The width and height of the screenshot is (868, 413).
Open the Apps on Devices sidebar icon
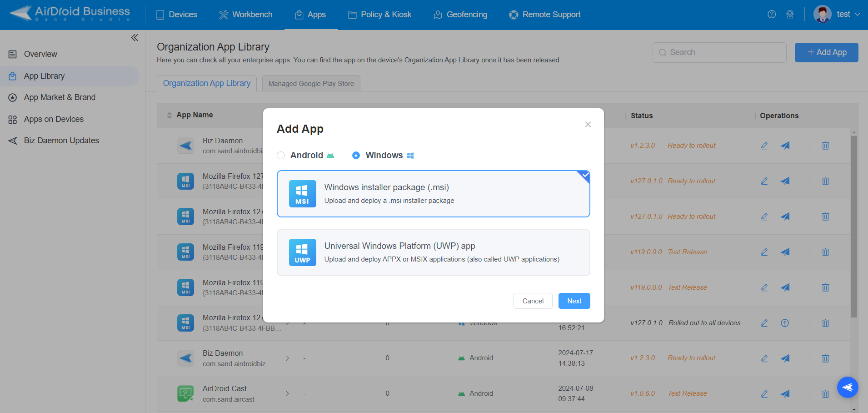point(12,119)
